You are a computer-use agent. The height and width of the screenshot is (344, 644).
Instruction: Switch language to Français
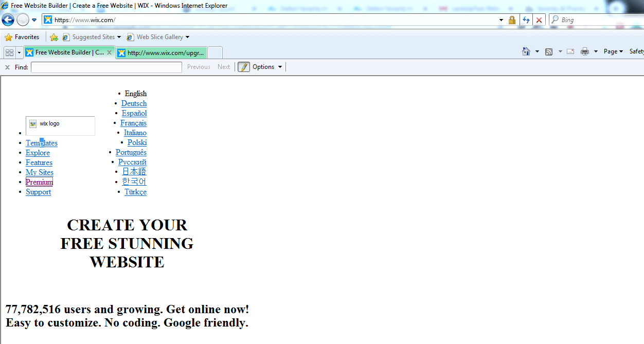coord(133,123)
